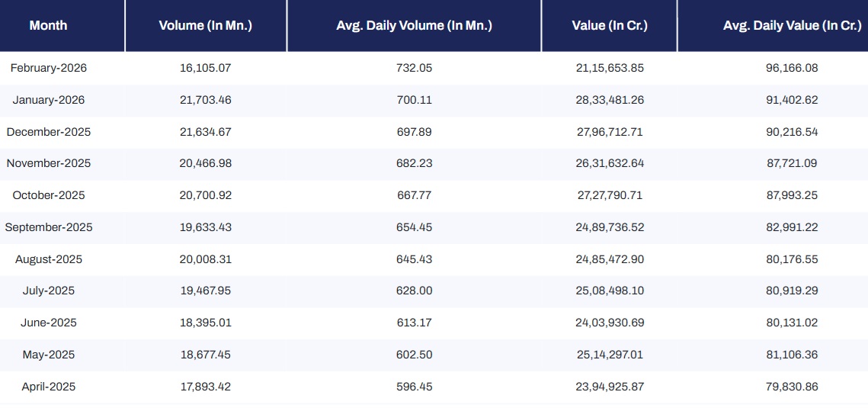The width and height of the screenshot is (868, 408).
Task: Click volume value 20,466.98 for November-2025
Action: [x=205, y=163]
